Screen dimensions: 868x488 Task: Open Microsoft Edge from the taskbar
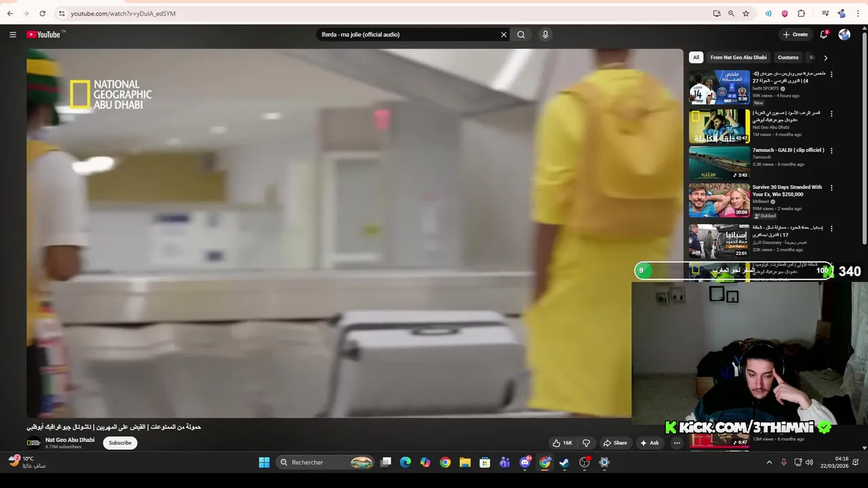406,462
